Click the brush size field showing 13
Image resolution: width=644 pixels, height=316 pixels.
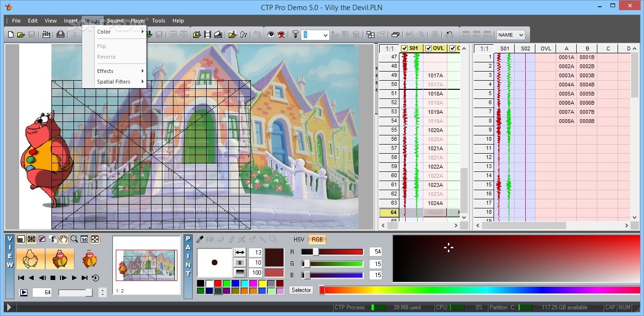(x=255, y=253)
